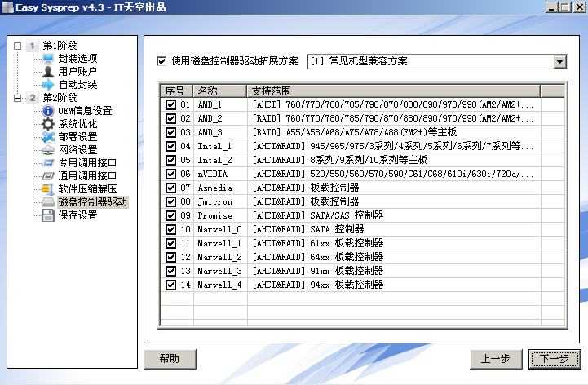Uncheck the 05 Intel_2 driver checkbox
This screenshot has height=385, width=588.
pyautogui.click(x=170, y=160)
